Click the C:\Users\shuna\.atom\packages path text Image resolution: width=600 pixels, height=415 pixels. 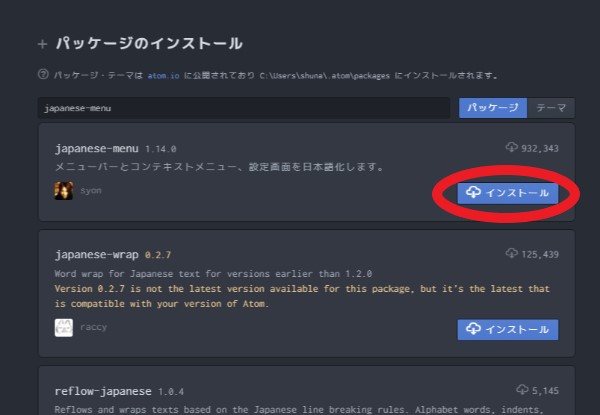click(324, 76)
